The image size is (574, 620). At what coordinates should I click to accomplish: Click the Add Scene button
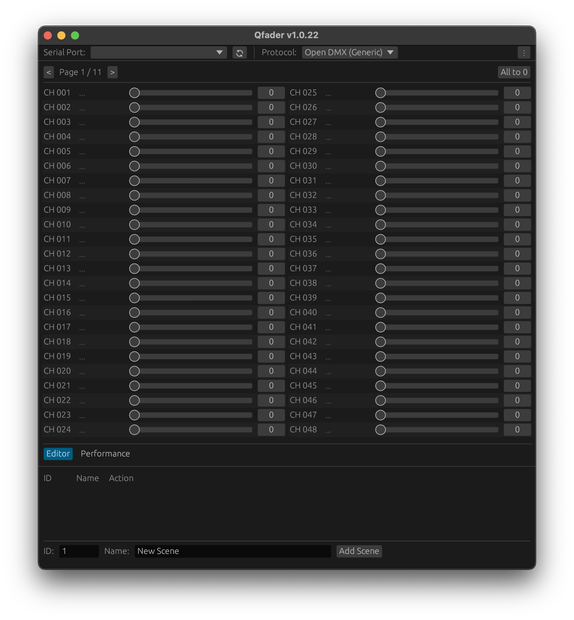click(359, 551)
